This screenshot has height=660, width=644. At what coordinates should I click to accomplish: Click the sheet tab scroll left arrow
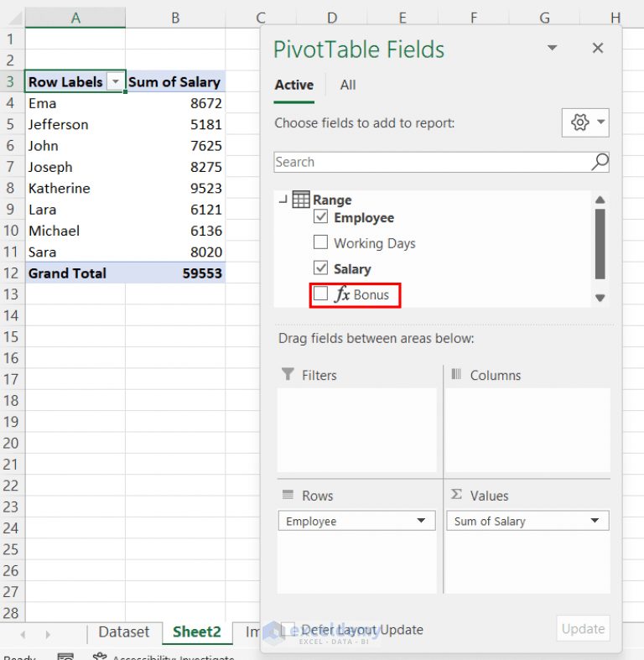point(23,634)
